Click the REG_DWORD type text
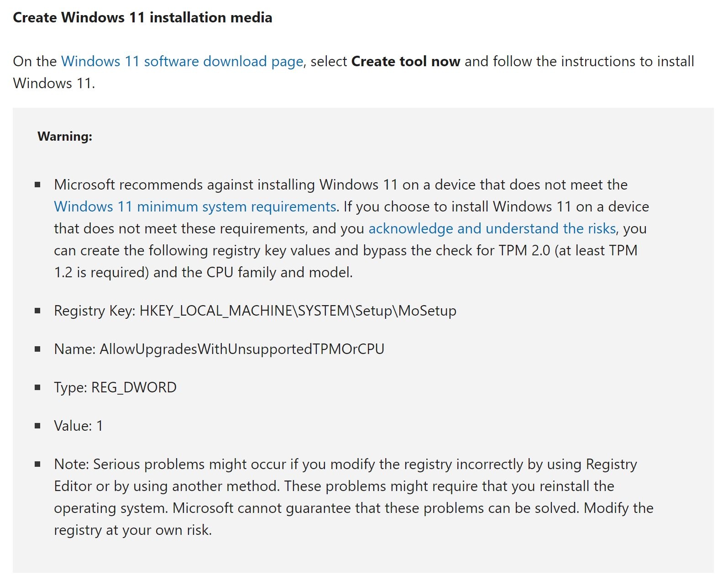Image resolution: width=728 pixels, height=581 pixels. click(x=134, y=387)
